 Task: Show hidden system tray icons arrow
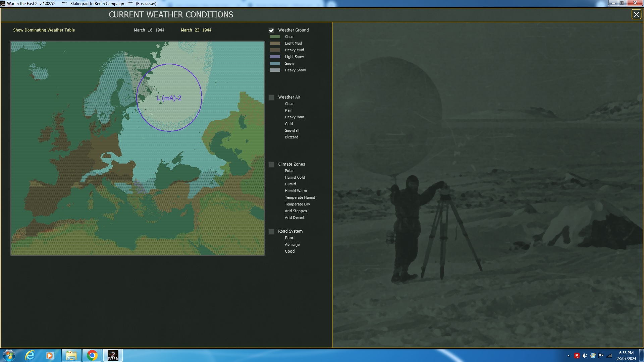click(569, 356)
